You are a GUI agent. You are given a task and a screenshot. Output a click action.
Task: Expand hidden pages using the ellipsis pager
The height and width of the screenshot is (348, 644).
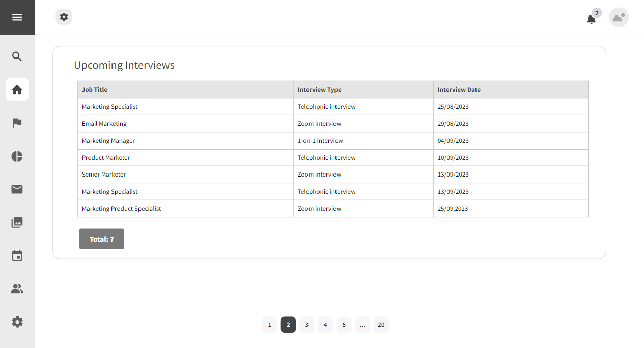point(362,325)
